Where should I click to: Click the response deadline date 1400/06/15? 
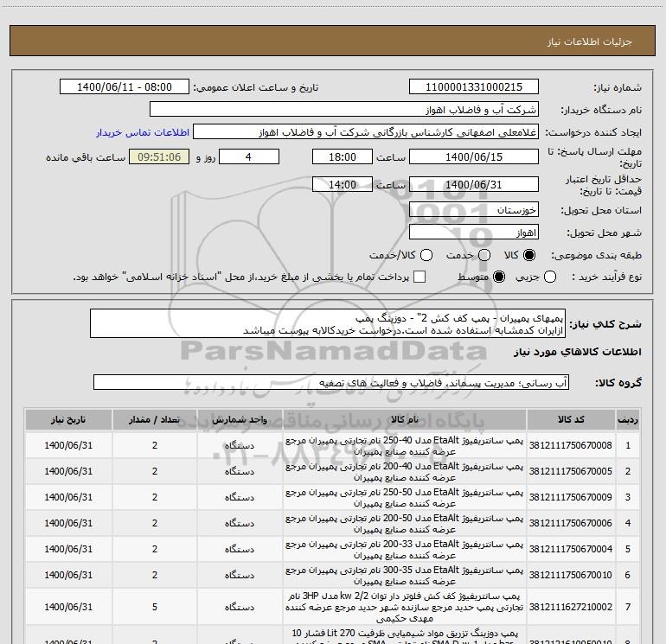(474, 156)
